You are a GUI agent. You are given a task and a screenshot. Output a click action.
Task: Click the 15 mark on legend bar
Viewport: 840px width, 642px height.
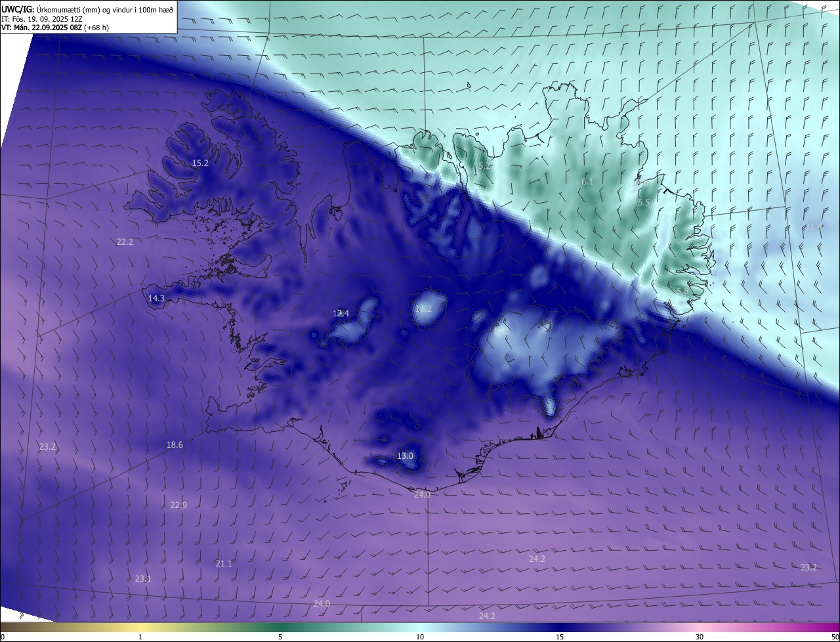pyautogui.click(x=560, y=637)
